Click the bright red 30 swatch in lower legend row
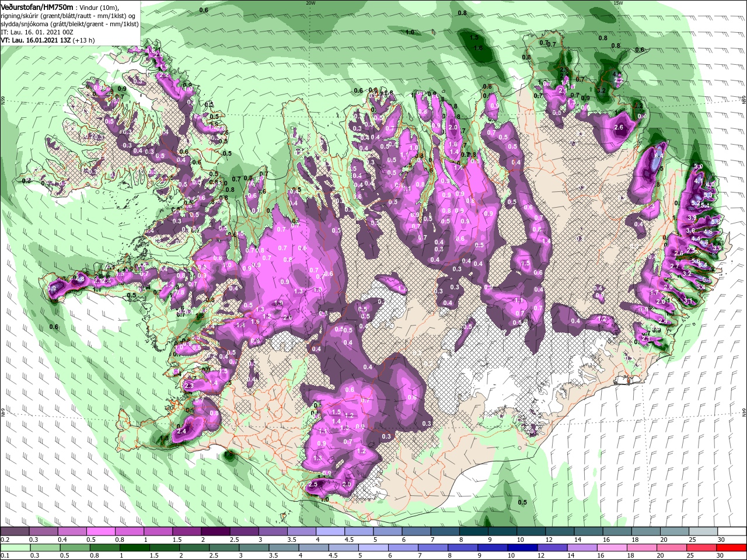The image size is (747, 560). tap(731, 548)
